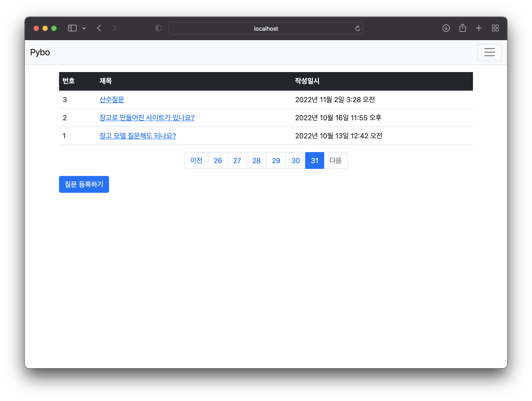Click the Pybo brand logo link
Viewport: 532px width, 401px height.
pyautogui.click(x=40, y=52)
